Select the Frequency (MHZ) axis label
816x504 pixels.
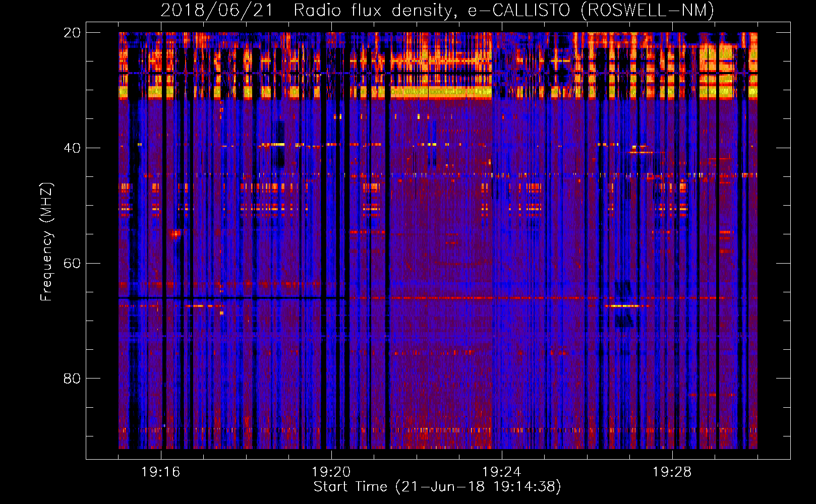[x=46, y=241]
